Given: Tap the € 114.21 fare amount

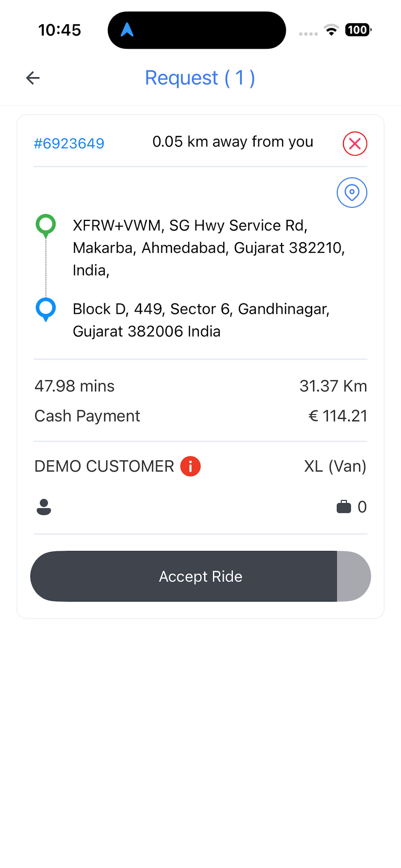Looking at the screenshot, I should click(338, 416).
